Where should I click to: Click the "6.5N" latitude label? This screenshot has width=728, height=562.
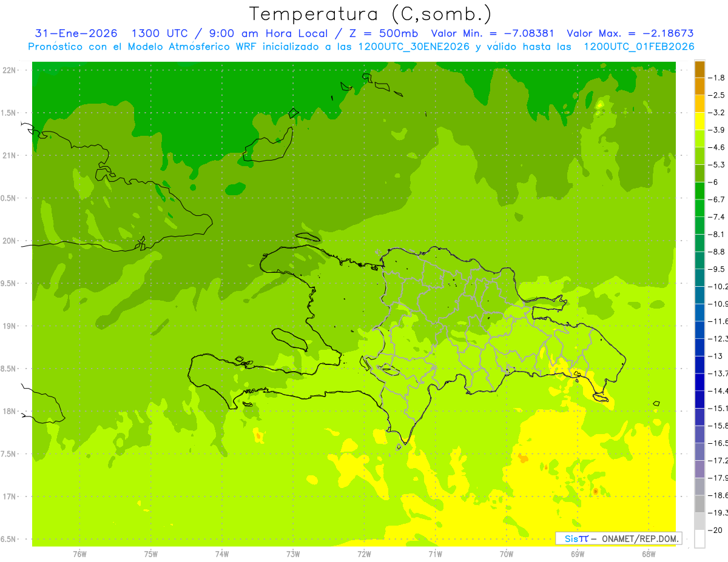(x=9, y=540)
